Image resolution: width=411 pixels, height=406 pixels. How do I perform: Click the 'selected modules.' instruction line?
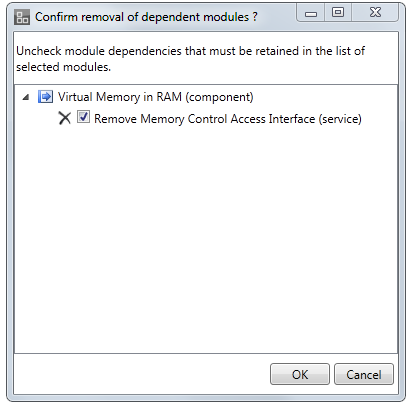pos(63,67)
